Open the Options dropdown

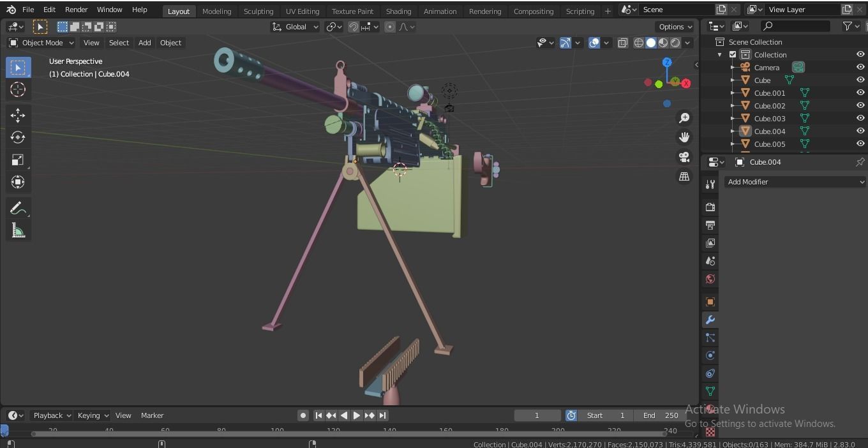click(x=675, y=27)
